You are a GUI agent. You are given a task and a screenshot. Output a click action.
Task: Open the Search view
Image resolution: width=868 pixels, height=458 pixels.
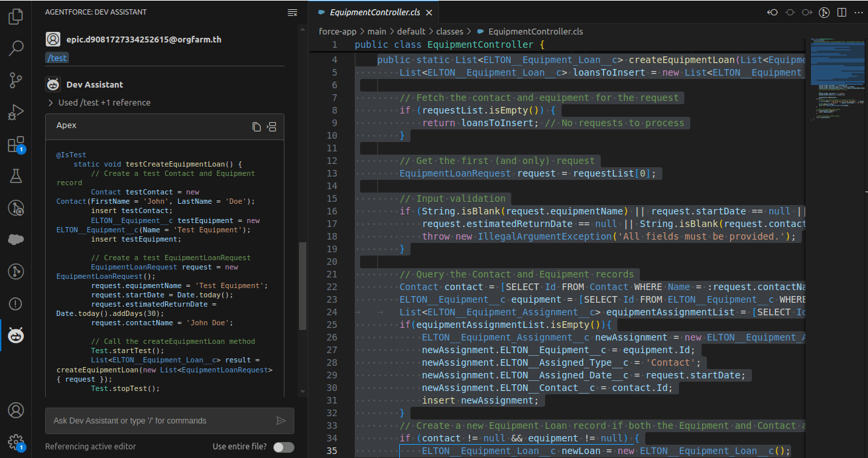pyautogui.click(x=16, y=48)
